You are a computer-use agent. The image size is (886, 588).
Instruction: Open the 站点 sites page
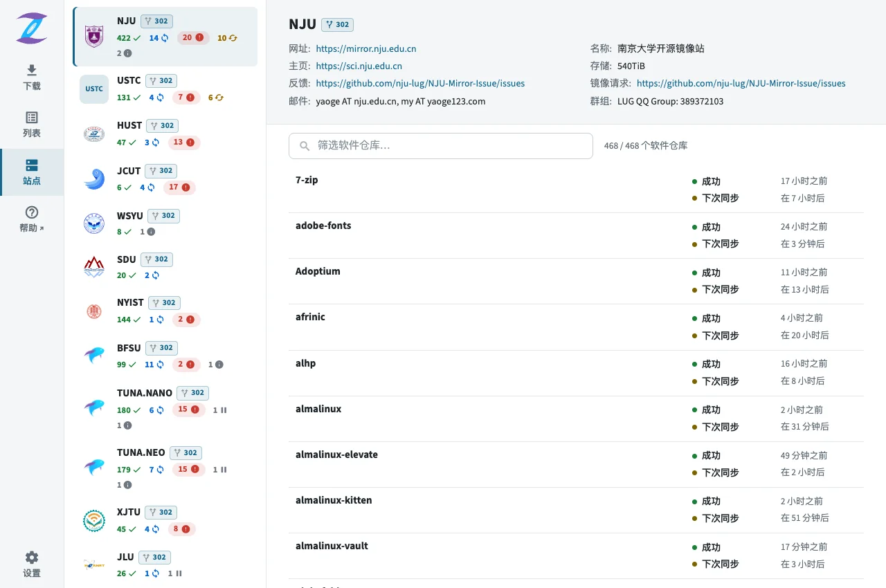pyautogui.click(x=32, y=172)
